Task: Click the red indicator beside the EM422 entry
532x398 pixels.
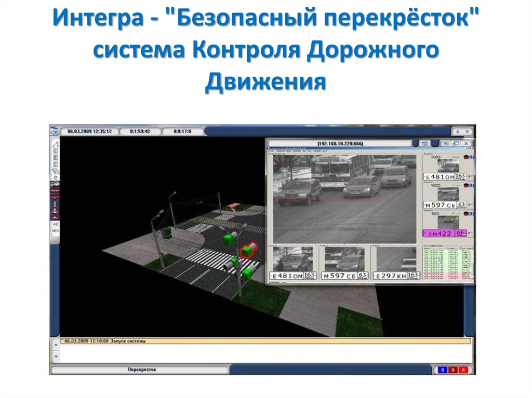Action: tap(467, 214)
